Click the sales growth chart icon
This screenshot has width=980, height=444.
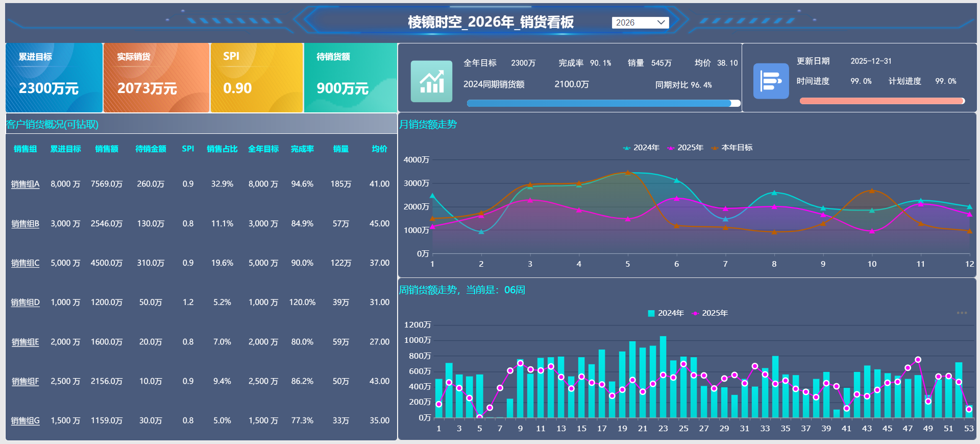tap(431, 81)
